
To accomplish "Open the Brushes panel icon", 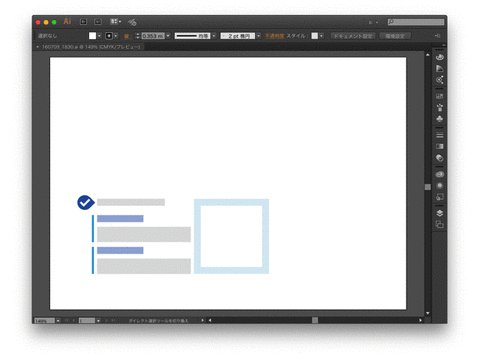I will click(x=440, y=107).
